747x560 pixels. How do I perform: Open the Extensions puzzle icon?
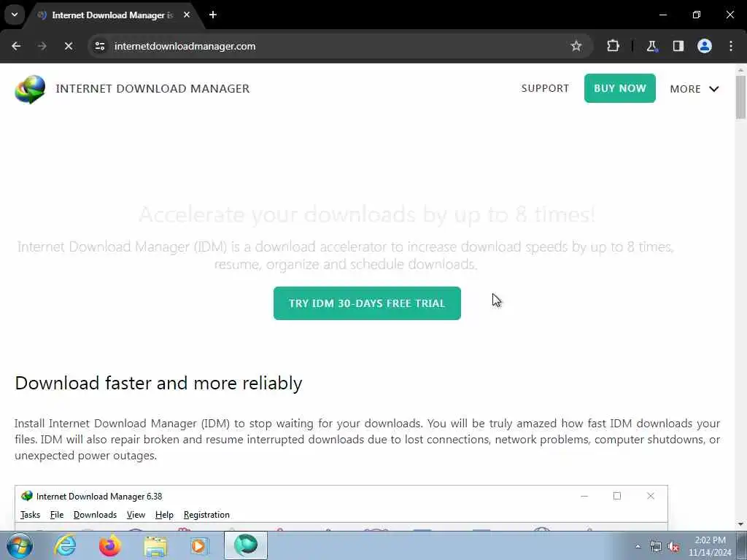click(613, 46)
